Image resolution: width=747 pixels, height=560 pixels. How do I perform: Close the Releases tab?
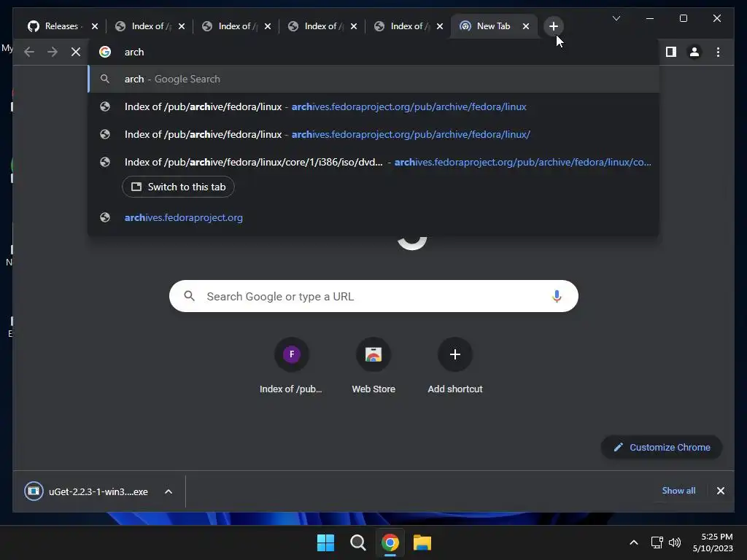point(94,26)
